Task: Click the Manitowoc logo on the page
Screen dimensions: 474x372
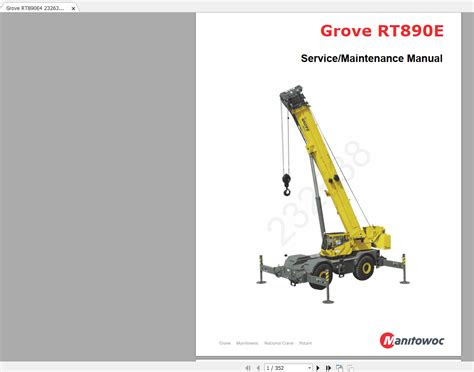Action: click(x=412, y=340)
